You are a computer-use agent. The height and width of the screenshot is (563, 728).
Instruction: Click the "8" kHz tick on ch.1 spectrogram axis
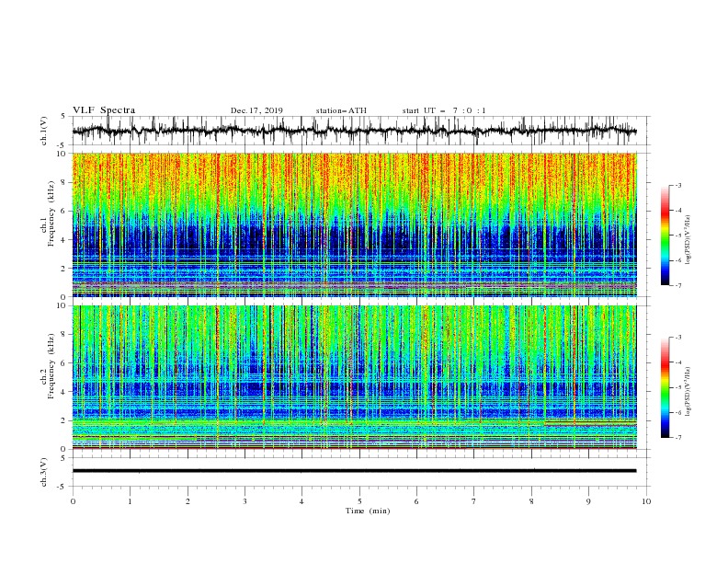click(64, 182)
